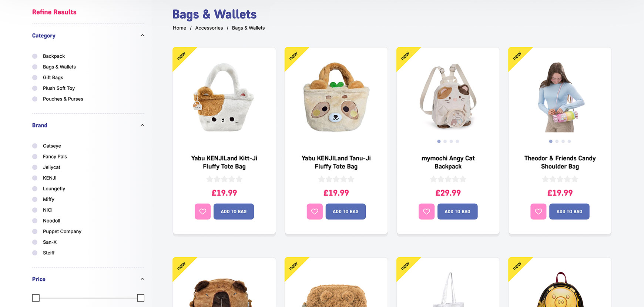The image size is (644, 307).
Task: Show second carousel image for Candy Shoulder Bag
Action: point(557,141)
